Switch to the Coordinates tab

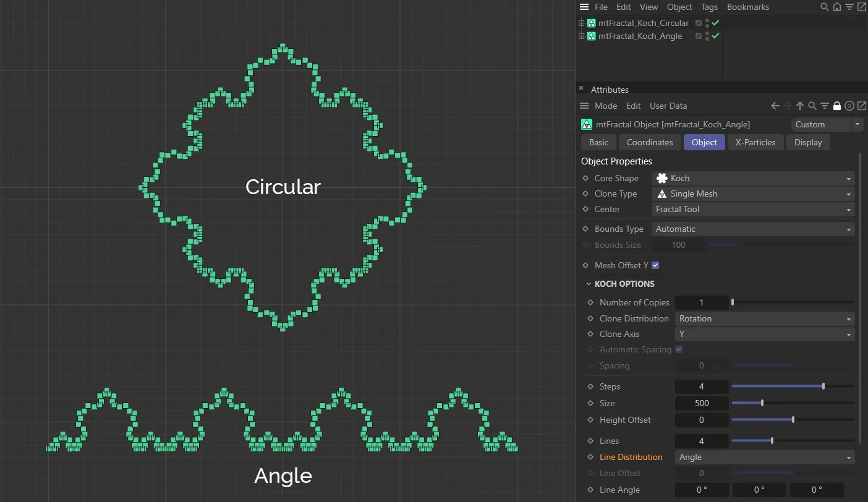[x=650, y=142]
